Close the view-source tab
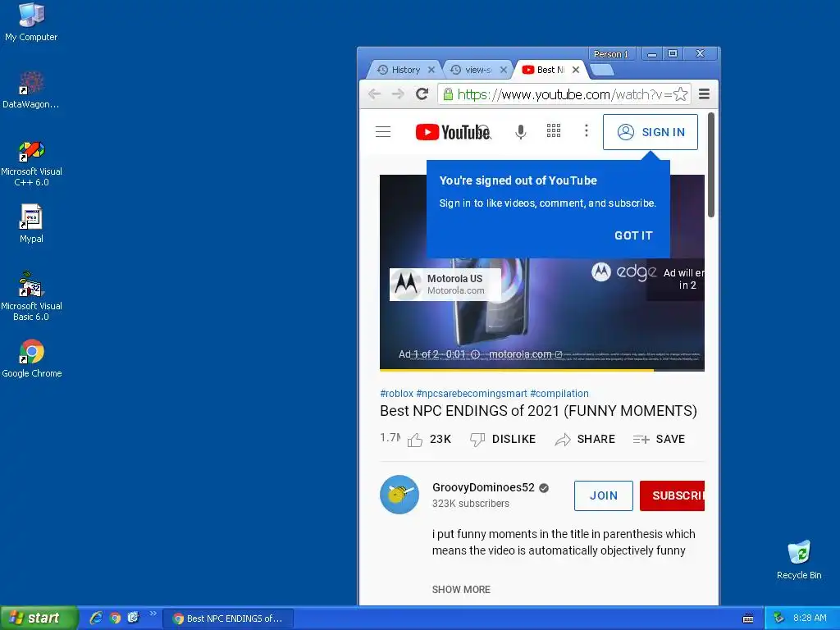The height and width of the screenshot is (630, 840). click(504, 70)
